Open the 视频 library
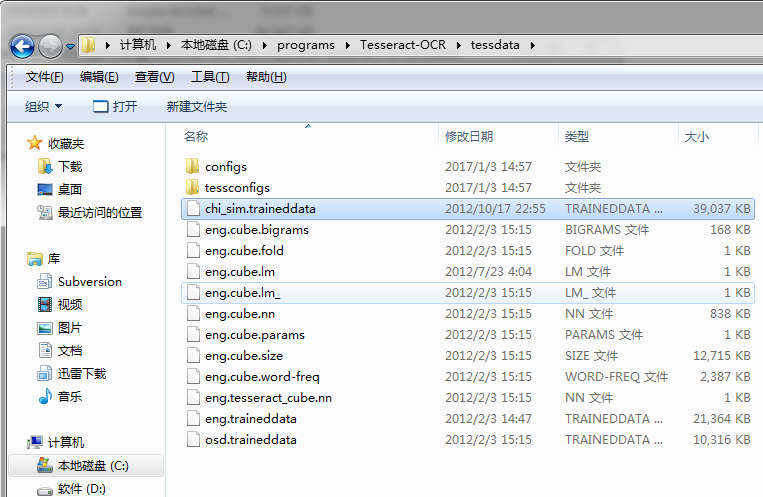Viewport: 763px width, 497px height. [70, 305]
